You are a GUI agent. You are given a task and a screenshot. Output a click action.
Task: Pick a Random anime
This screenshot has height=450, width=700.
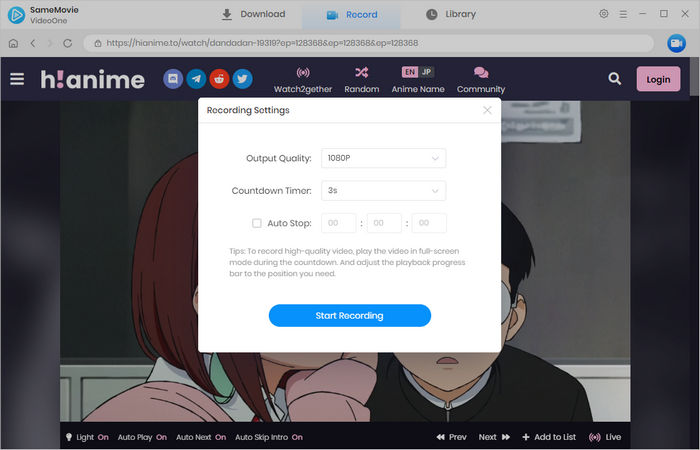[x=362, y=80]
